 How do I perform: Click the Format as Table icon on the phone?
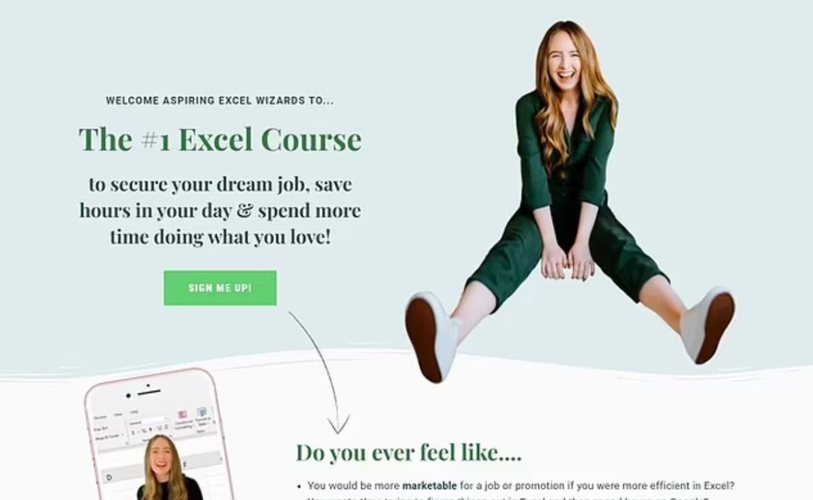tap(202, 412)
